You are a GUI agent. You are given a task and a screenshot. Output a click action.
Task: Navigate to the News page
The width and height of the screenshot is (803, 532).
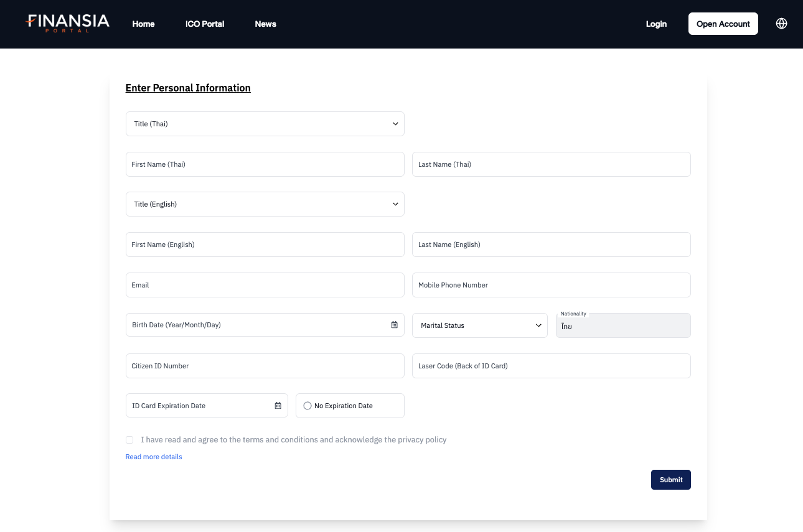point(265,24)
